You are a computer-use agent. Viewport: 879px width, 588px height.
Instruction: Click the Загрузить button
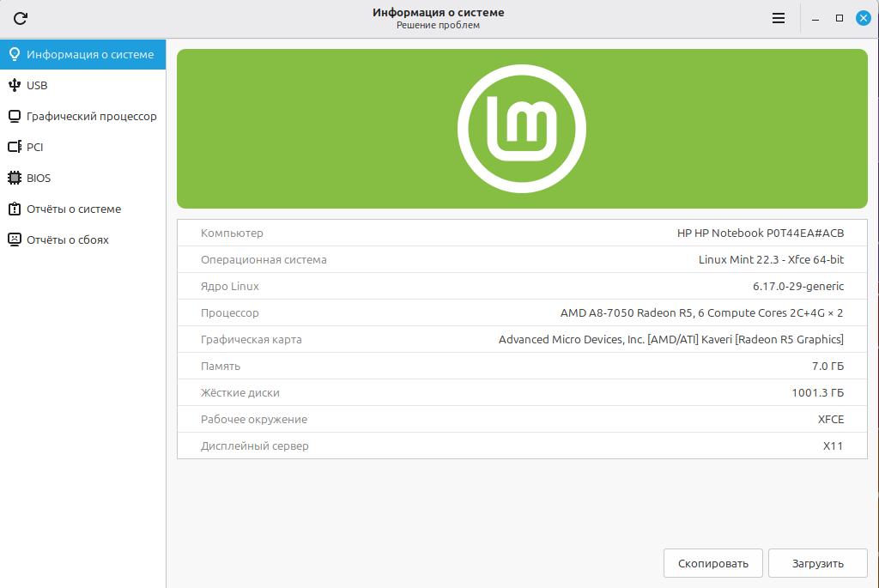(x=818, y=563)
